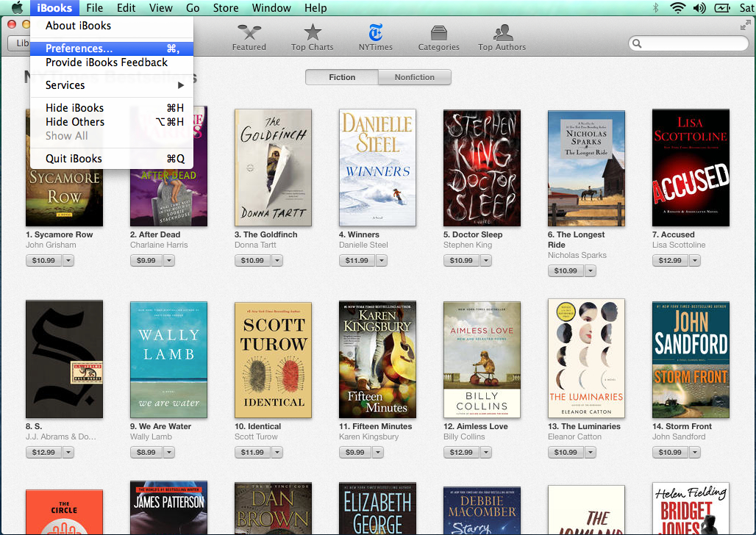The width and height of the screenshot is (756, 535).
Task: Open the 13. The Luminaries title link
Action: pos(585,426)
